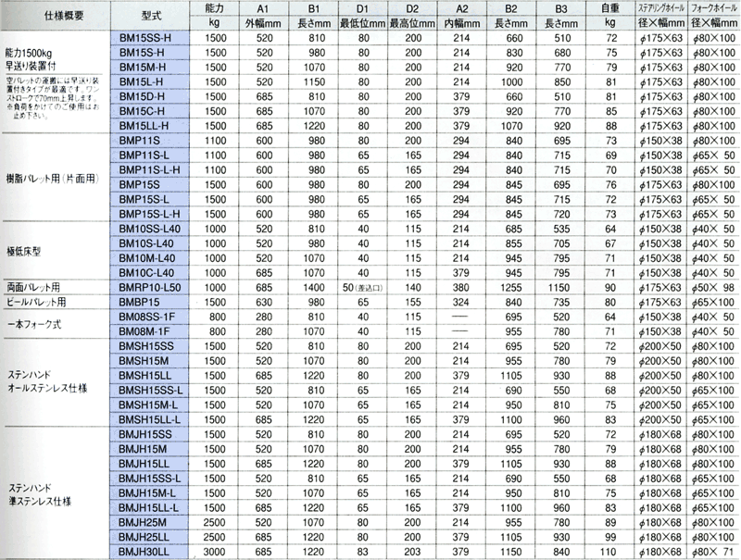Viewport: 741px width, 560px height.
Task: Select model BMSH15M cell
Action: [150, 361]
